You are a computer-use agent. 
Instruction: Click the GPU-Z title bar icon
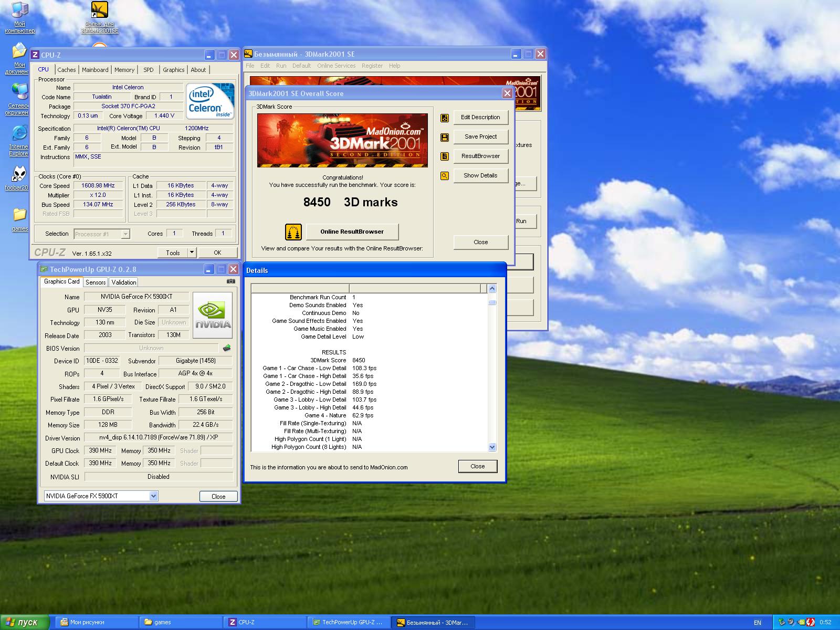tap(44, 269)
